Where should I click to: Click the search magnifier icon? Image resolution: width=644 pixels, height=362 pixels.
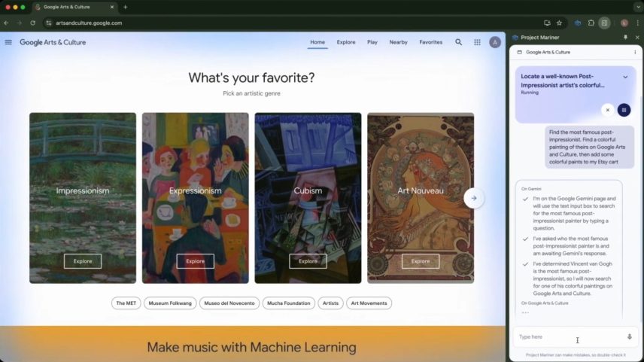pyautogui.click(x=458, y=42)
